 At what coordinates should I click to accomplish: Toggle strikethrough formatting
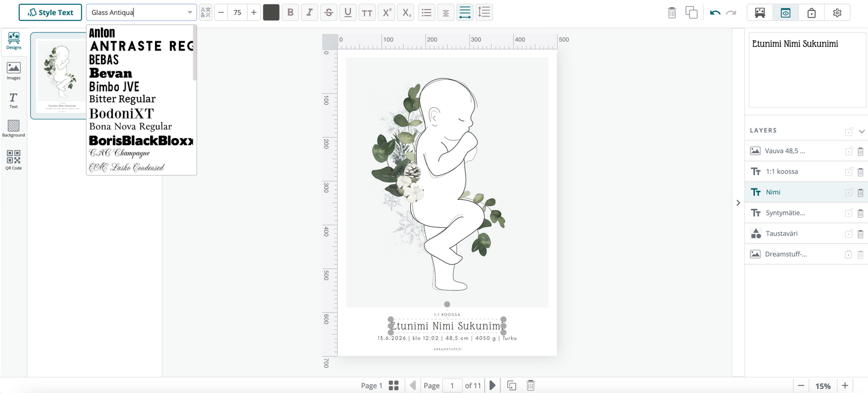pyautogui.click(x=329, y=12)
